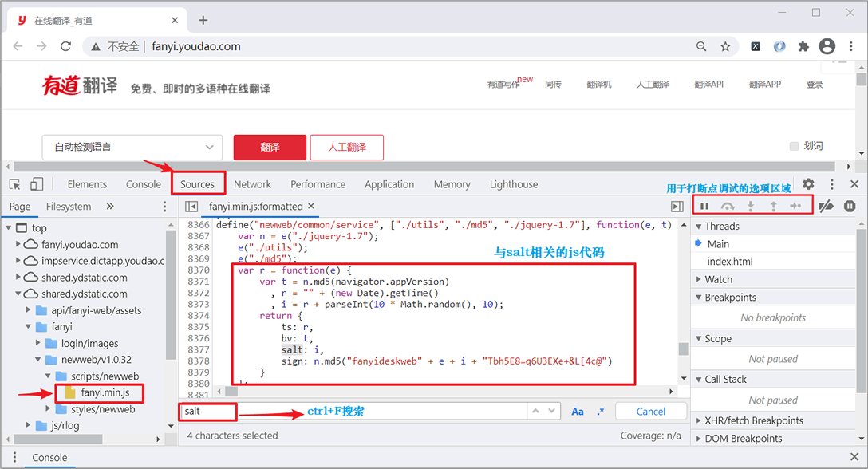Switch to Filesystem navigator tab
Screen dimensions: 868x469
[69, 207]
